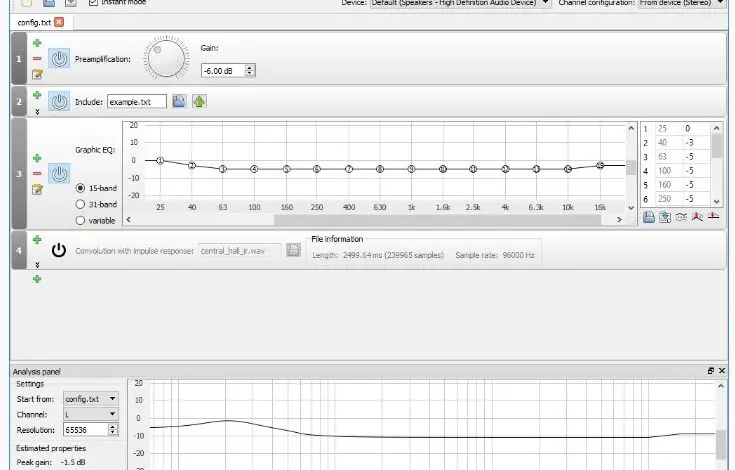Edit the Preamplification filter as text
Image resolution: width=735 pixels, height=470 pixels.
coord(37,74)
